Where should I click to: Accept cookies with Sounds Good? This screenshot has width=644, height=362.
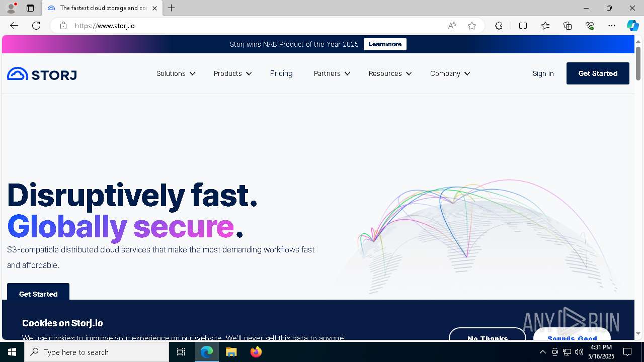[572, 334]
